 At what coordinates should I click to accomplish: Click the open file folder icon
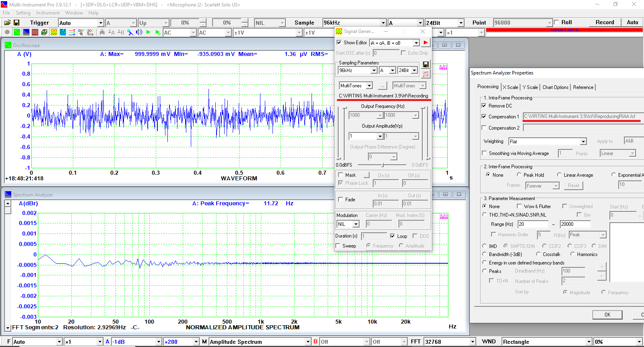[x=7, y=23]
